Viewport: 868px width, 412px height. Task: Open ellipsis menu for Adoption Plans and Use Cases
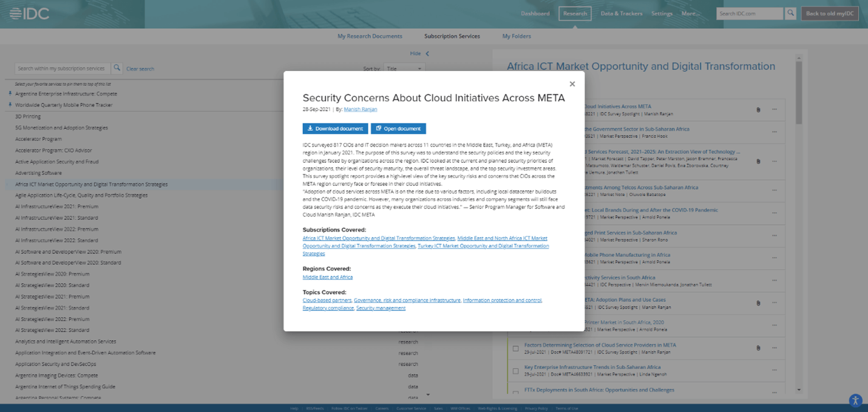pos(775,303)
